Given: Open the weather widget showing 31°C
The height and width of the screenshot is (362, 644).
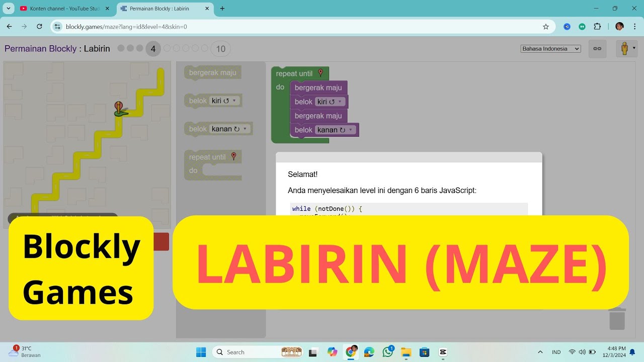Looking at the screenshot, I should (x=25, y=351).
